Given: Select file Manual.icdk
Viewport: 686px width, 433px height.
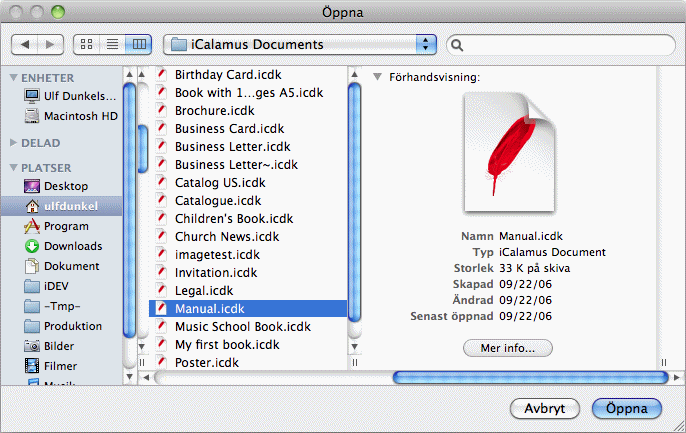Looking at the screenshot, I should pyautogui.click(x=248, y=308).
